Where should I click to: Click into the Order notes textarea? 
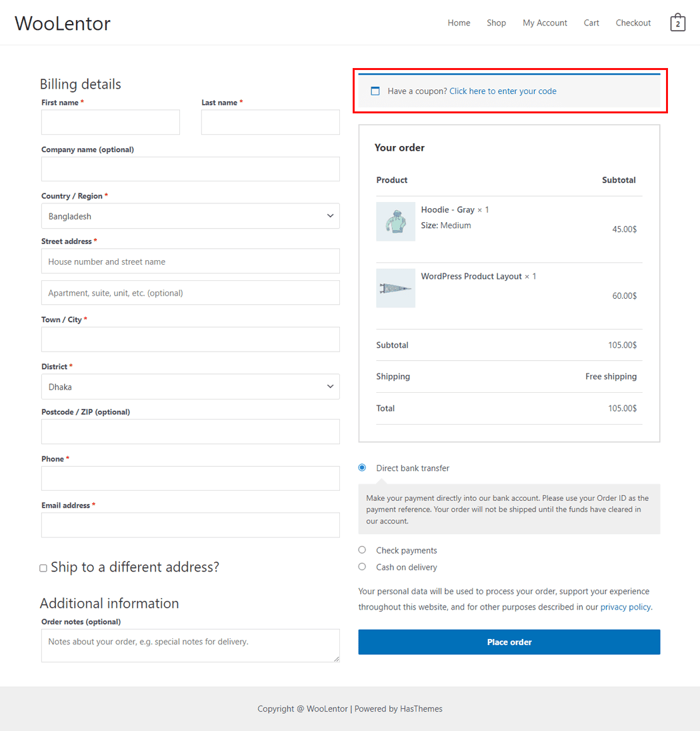tap(190, 645)
